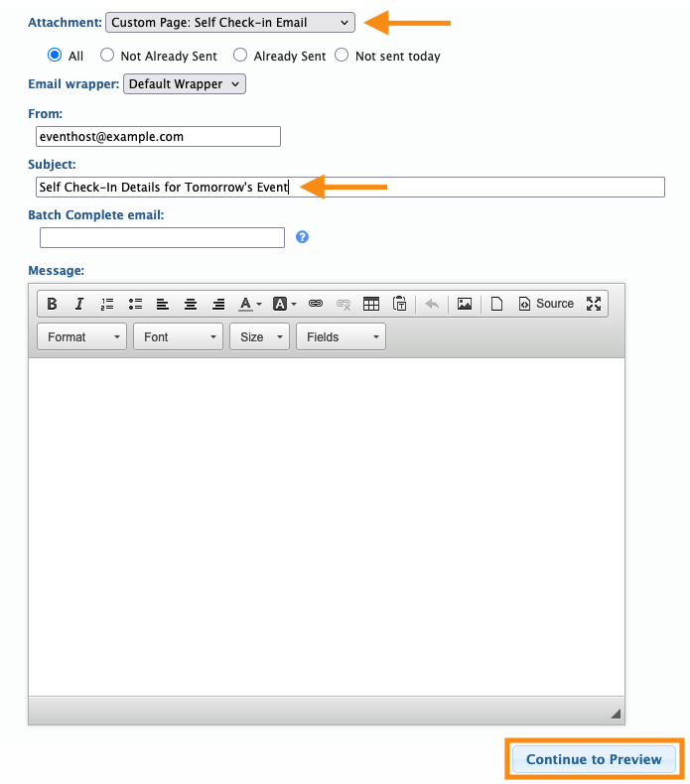This screenshot has width=690, height=784.
Task: Open the text color picker
Action: point(249,304)
